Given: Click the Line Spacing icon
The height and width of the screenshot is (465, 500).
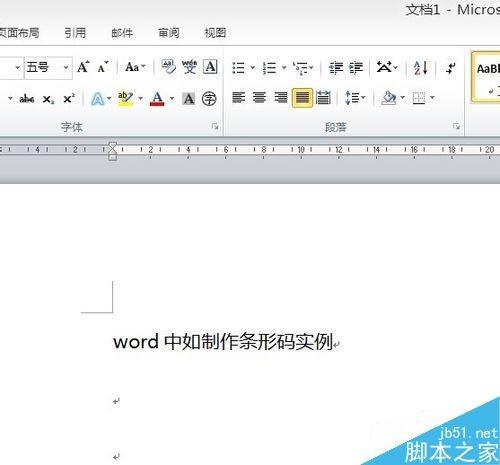Looking at the screenshot, I should (352, 98).
